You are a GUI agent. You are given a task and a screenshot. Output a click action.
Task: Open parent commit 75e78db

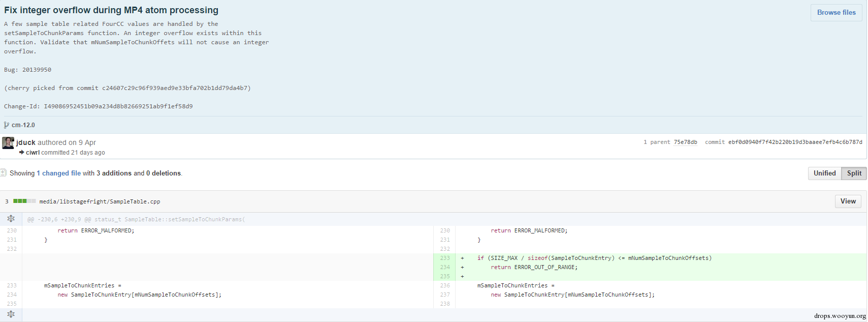[x=685, y=142]
